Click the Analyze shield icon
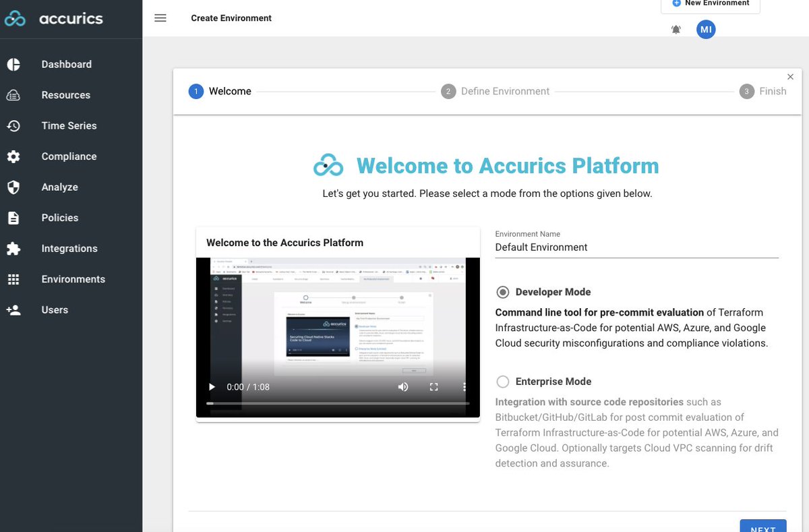Viewport: 809px width, 532px height. 13,187
